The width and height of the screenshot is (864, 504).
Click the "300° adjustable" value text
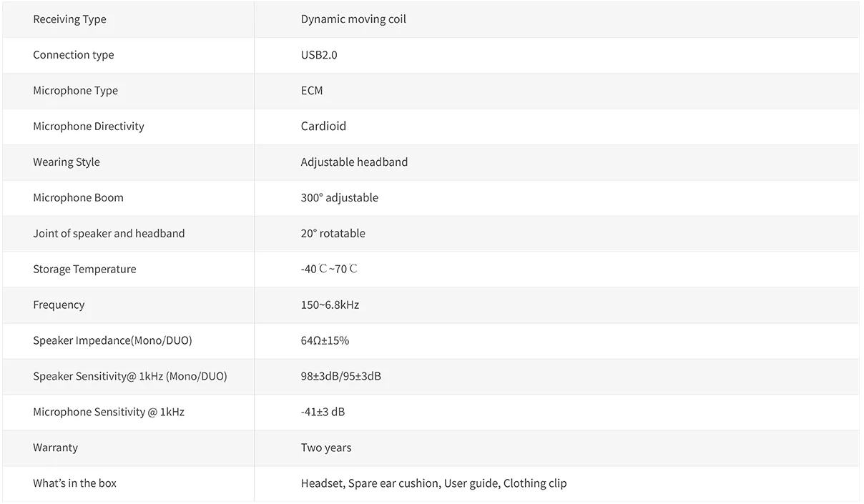click(x=339, y=198)
